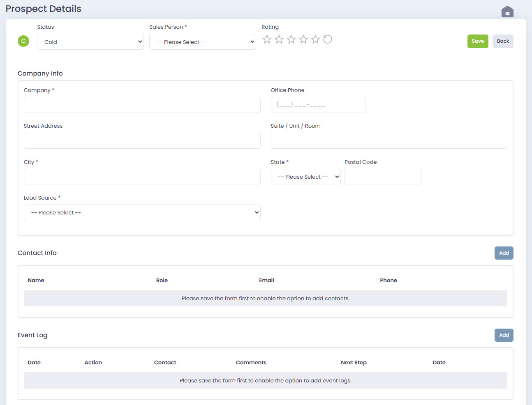Click into the Postal Code field
This screenshot has width=532, height=405.
(x=382, y=177)
